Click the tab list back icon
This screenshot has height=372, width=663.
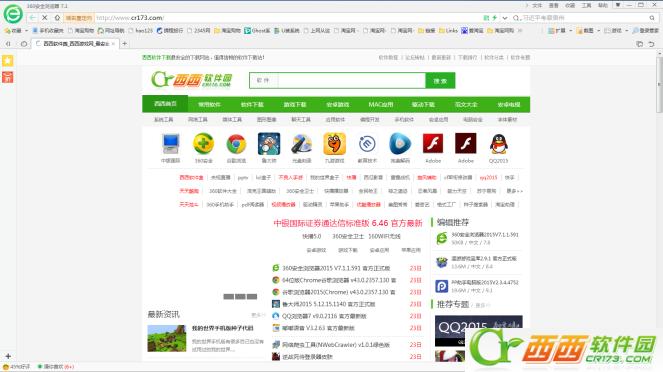coord(8,44)
